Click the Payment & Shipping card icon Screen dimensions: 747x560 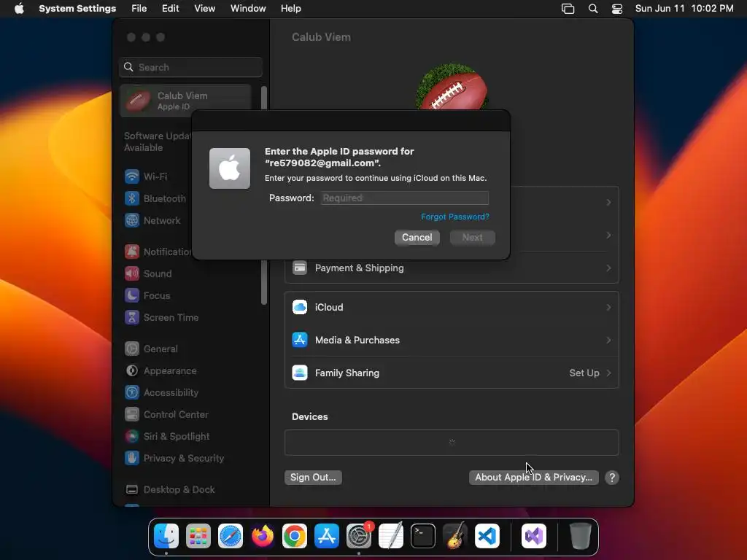coord(300,268)
